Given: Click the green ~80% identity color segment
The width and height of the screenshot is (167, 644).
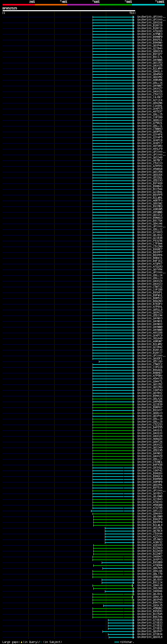Looking at the screenshot, I should tap(116, 5).
